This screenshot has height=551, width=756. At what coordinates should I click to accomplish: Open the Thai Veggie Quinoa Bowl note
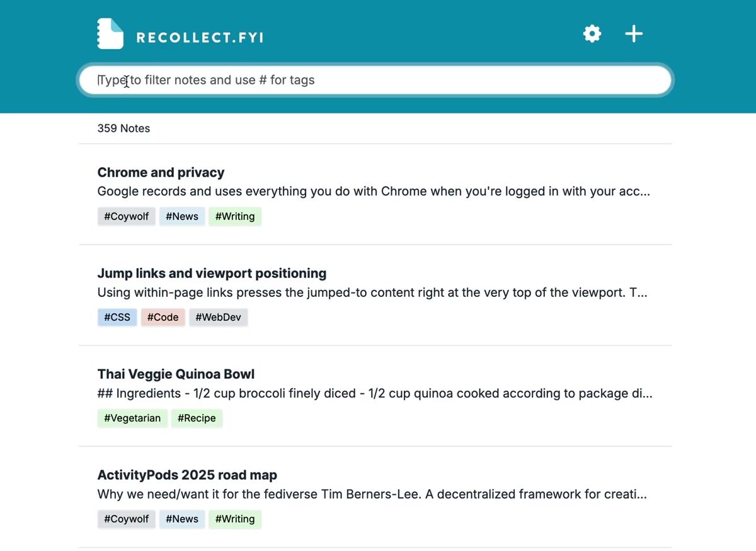176,374
